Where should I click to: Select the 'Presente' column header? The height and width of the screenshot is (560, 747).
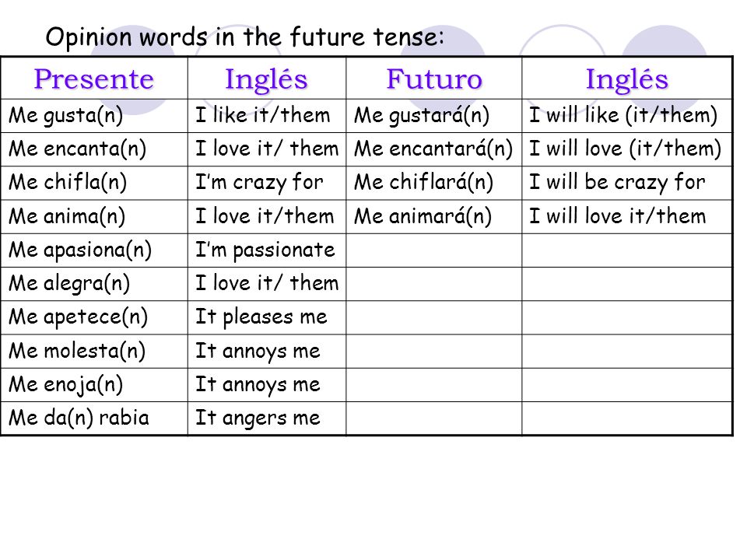(94, 79)
